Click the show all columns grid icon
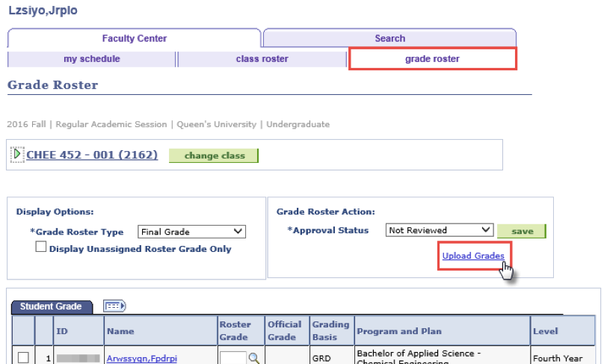Viewport: 604px width, 364px height. (x=114, y=306)
